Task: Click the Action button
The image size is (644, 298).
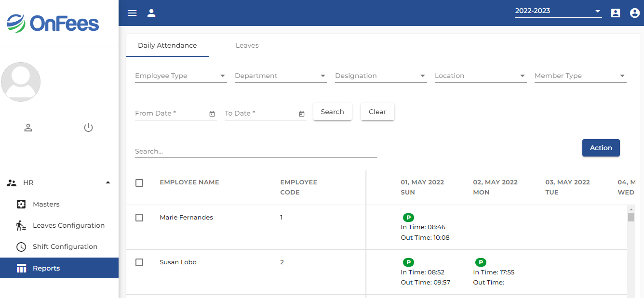Action: click(x=601, y=148)
